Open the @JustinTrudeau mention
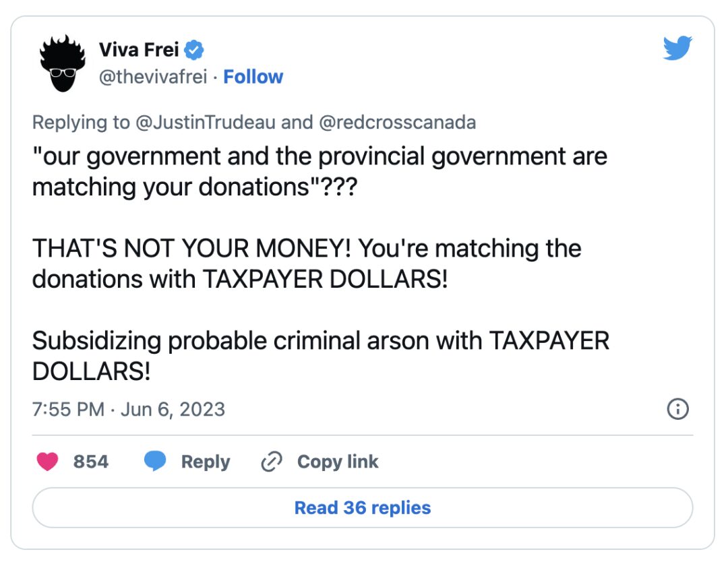Viewport: 728px width, 564px height. point(205,123)
